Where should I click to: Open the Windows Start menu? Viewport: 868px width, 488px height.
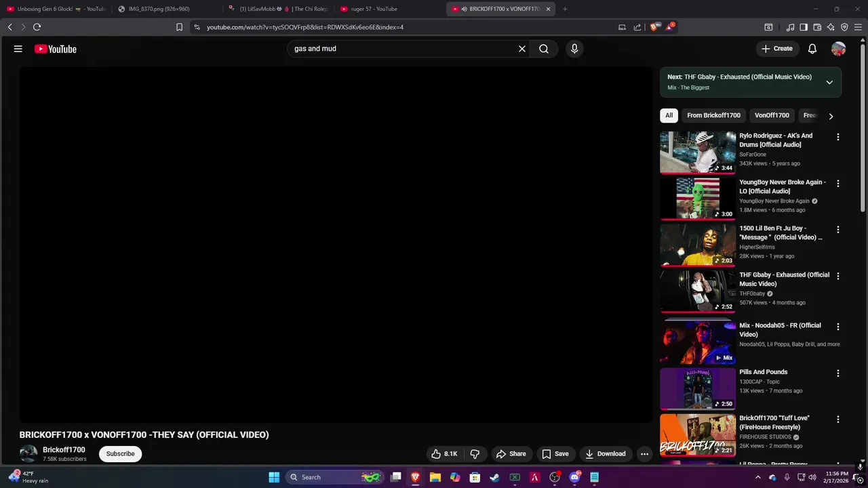coord(274,477)
